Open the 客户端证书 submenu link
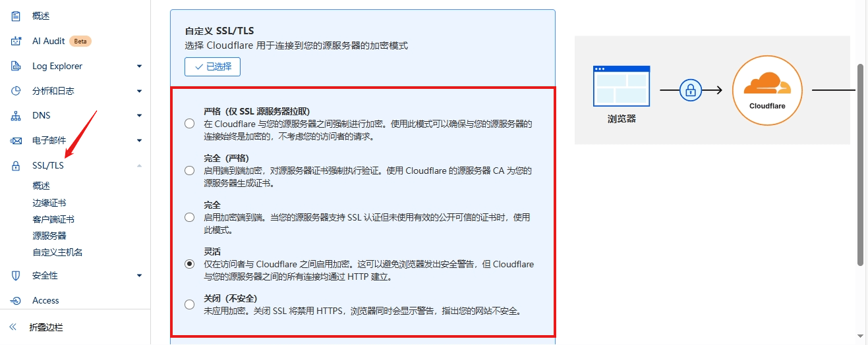 tap(53, 219)
